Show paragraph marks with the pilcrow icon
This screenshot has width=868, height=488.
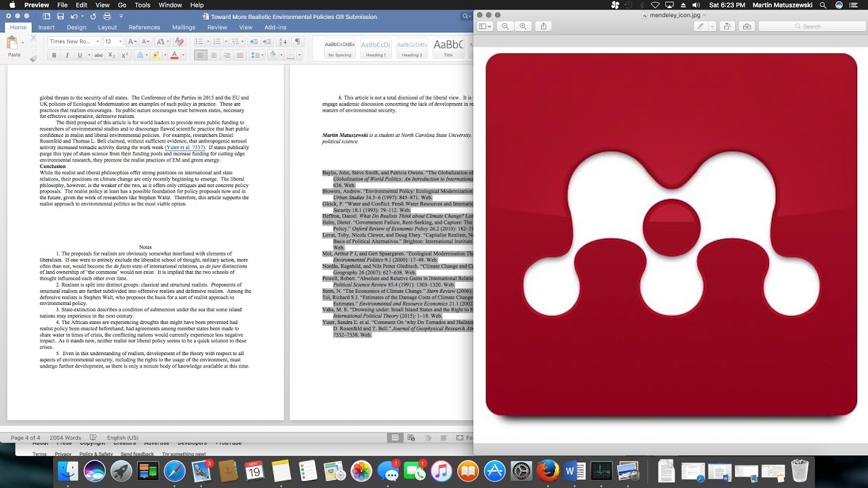click(298, 41)
